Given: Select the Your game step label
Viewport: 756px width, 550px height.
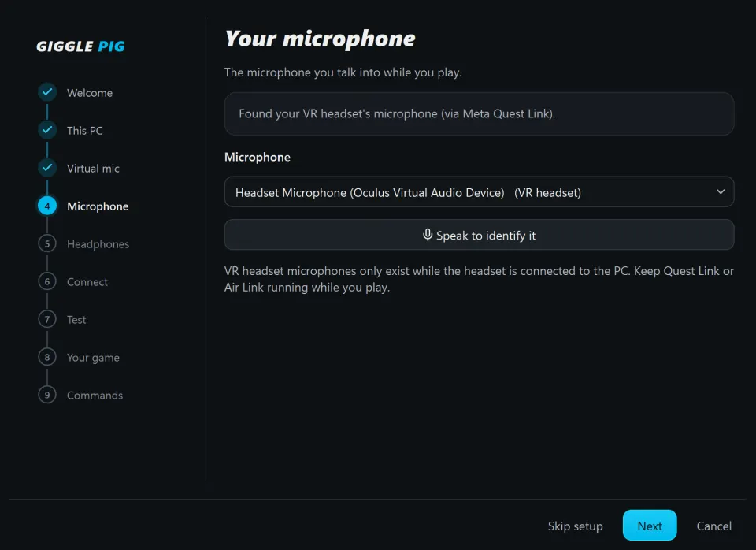Looking at the screenshot, I should tap(93, 358).
